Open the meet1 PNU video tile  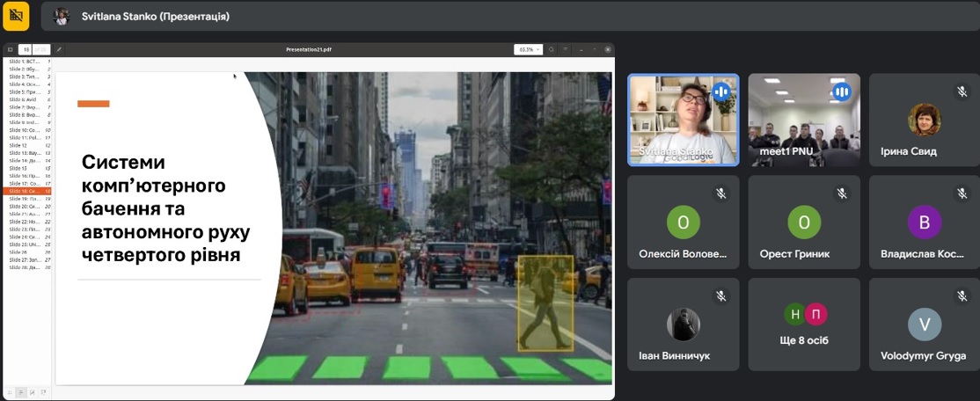point(804,120)
